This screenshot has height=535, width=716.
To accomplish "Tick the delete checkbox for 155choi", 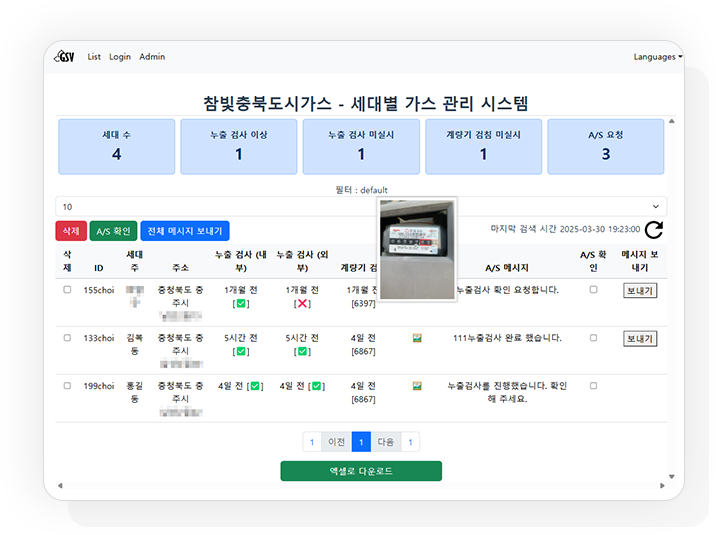I will [67, 290].
